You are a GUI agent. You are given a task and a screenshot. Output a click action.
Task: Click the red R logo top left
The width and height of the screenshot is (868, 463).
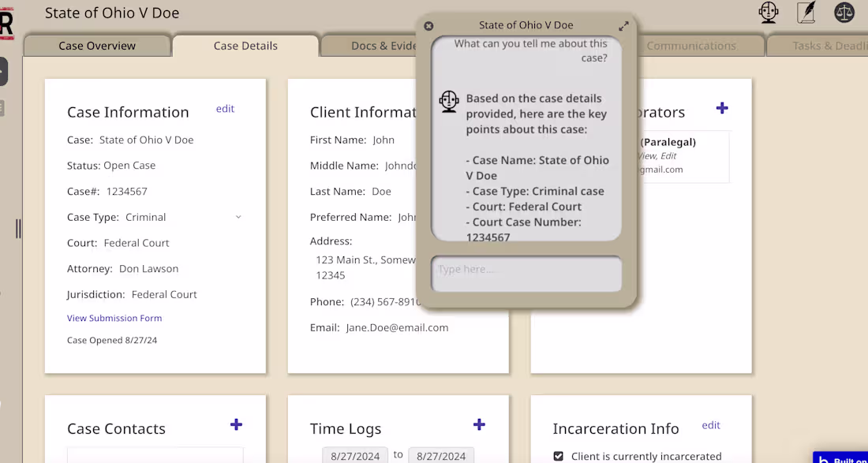pos(6,22)
